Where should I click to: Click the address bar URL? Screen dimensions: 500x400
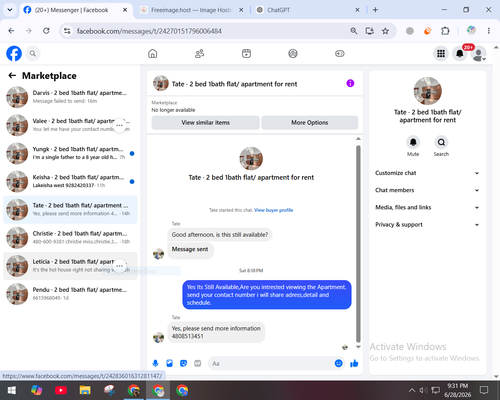[149, 31]
